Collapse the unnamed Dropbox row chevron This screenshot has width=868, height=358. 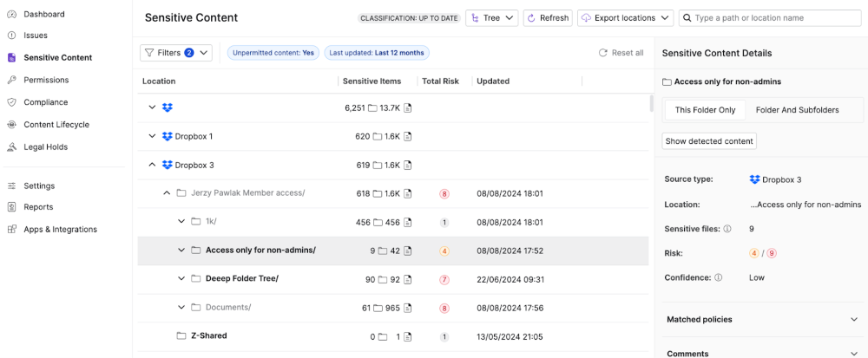(152, 107)
